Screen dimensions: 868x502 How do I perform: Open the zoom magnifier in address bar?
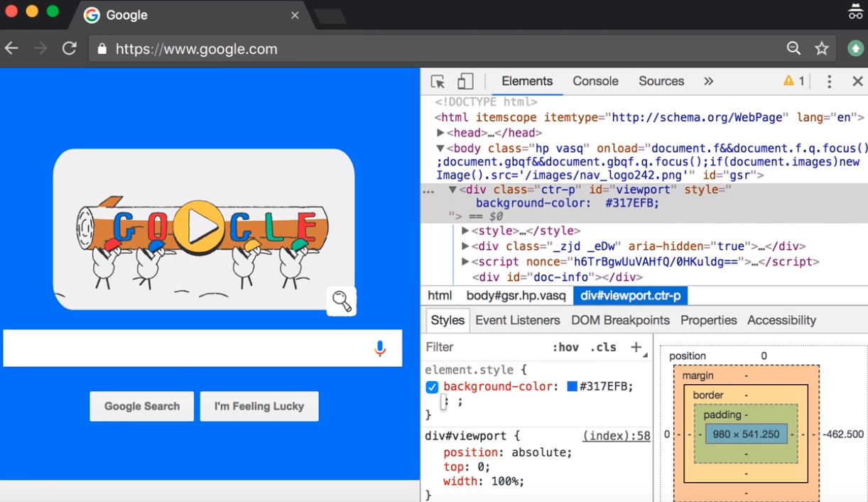click(x=793, y=48)
